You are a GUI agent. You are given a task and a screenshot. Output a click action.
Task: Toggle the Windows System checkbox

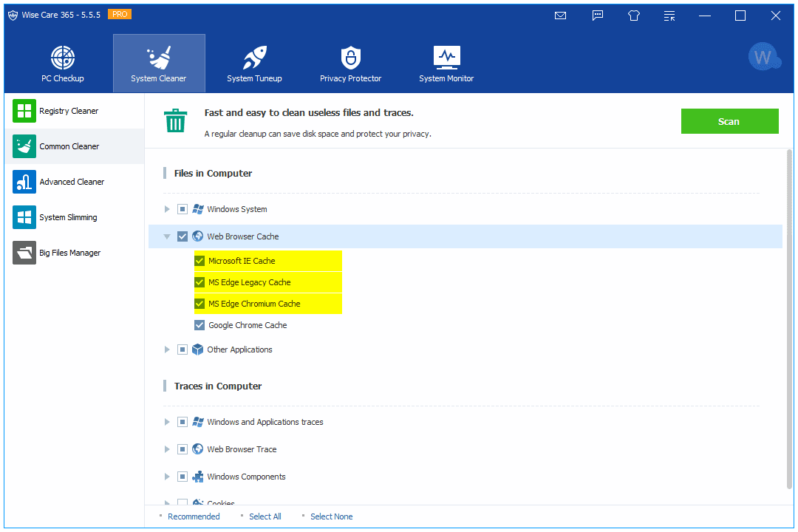(183, 209)
